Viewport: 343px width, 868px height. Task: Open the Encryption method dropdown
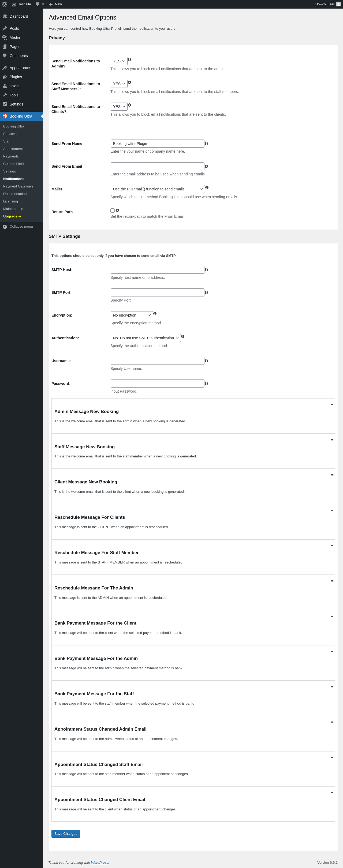coord(132,315)
